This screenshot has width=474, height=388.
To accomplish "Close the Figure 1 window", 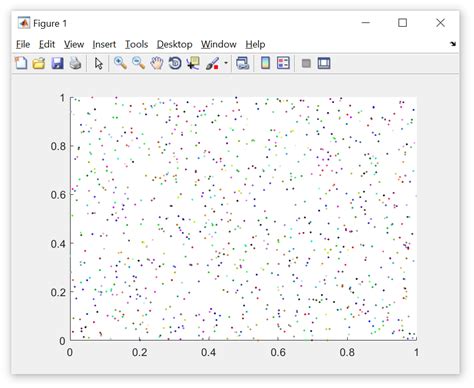I will 440,23.
